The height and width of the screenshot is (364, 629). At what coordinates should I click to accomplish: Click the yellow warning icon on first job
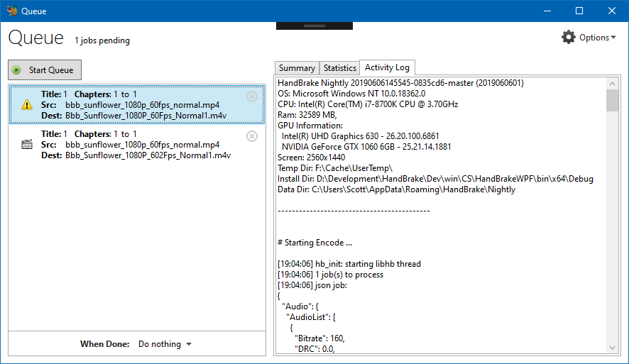27,104
